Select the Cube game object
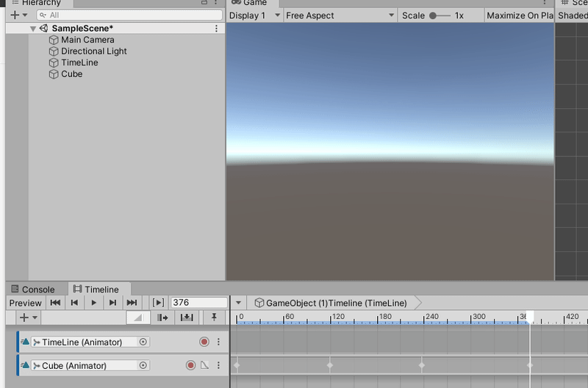Viewport: 588px width, 388px height. (x=71, y=73)
